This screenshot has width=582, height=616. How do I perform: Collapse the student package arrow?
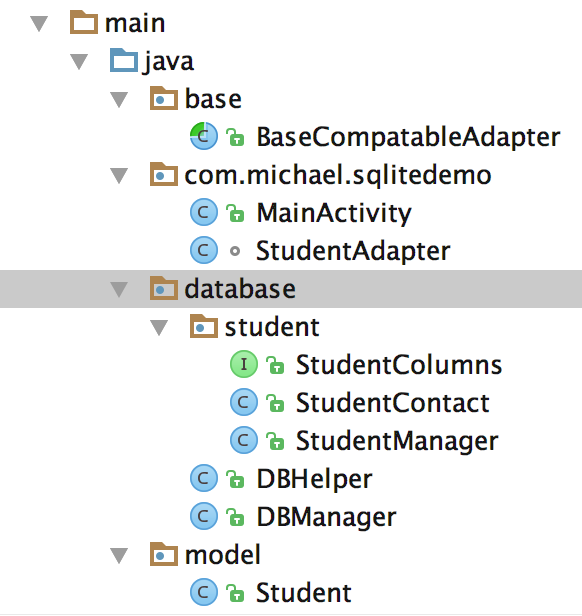(159, 328)
